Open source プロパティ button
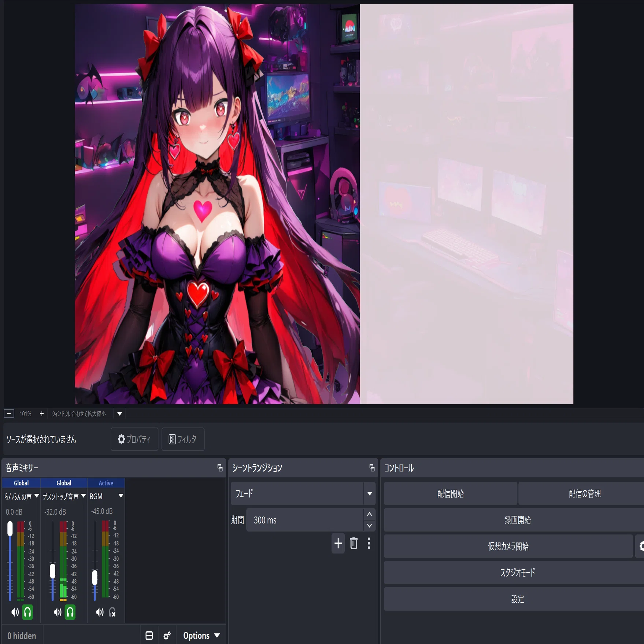This screenshot has width=644, height=644. tap(134, 439)
